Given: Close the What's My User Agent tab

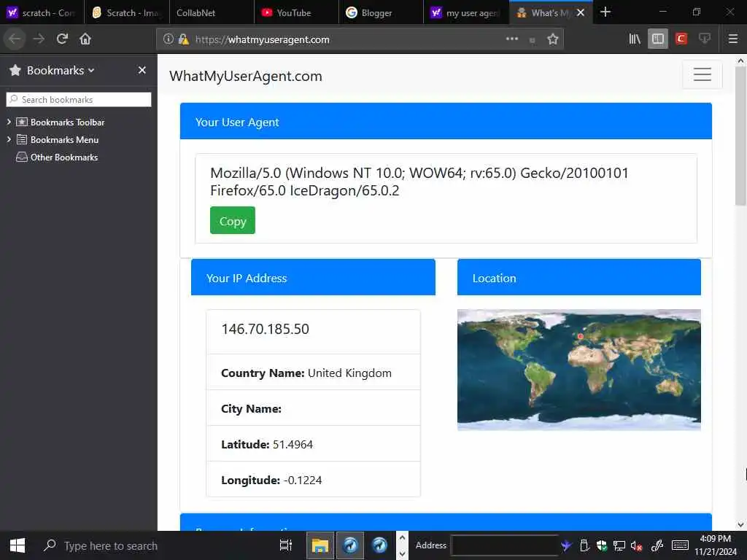Looking at the screenshot, I should [x=580, y=13].
